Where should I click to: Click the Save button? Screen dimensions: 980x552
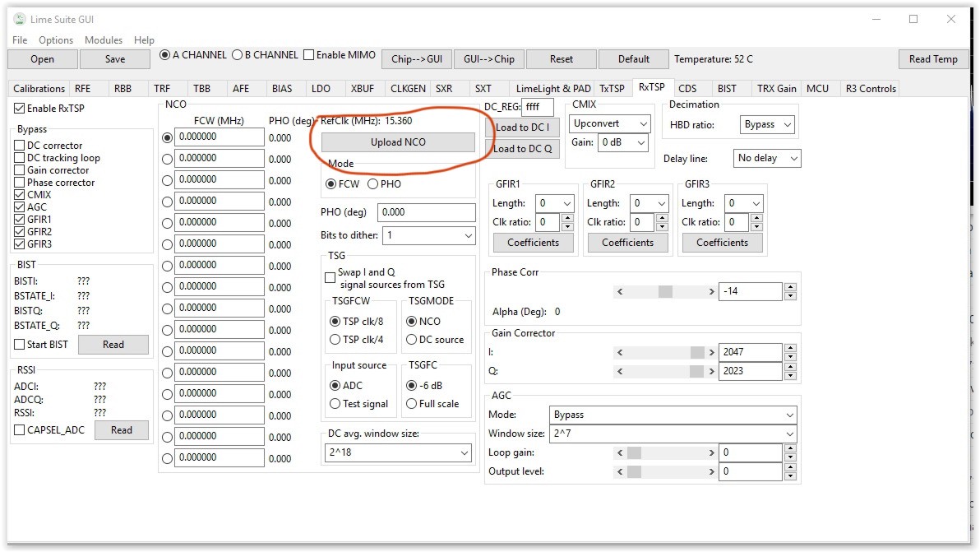point(115,59)
